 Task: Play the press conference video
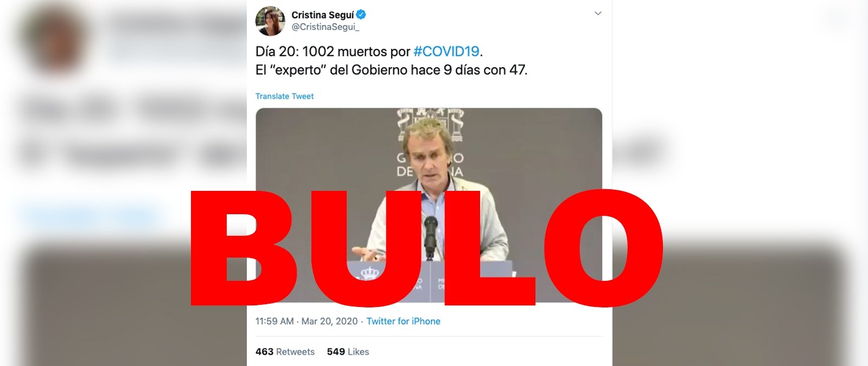429,205
